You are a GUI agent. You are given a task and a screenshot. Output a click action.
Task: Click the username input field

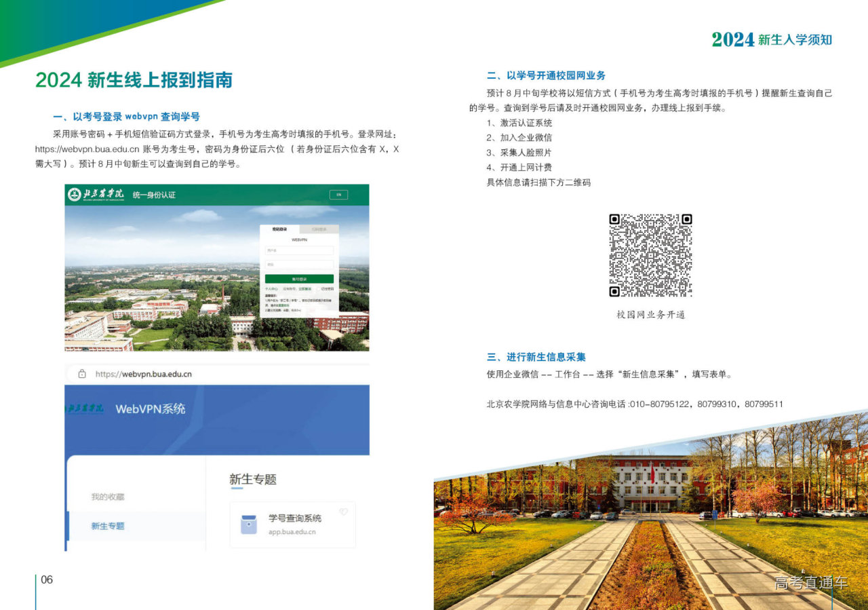pos(299,250)
